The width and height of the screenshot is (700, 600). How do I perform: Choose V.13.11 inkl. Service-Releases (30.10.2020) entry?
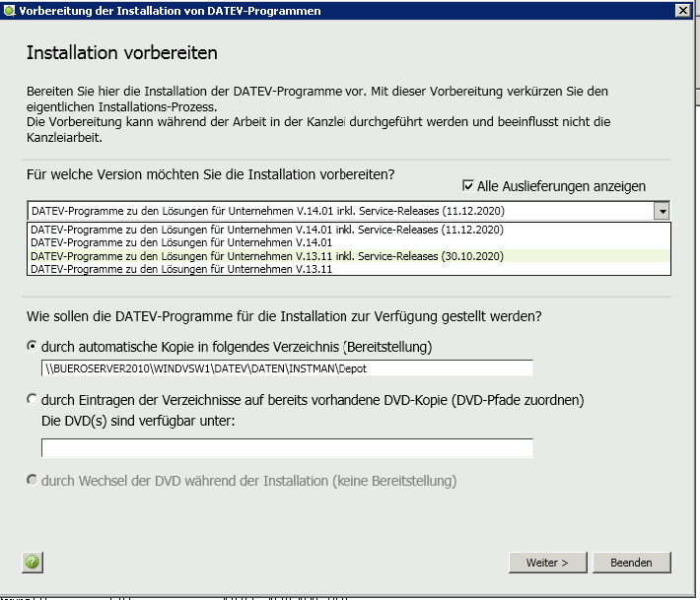click(x=349, y=256)
